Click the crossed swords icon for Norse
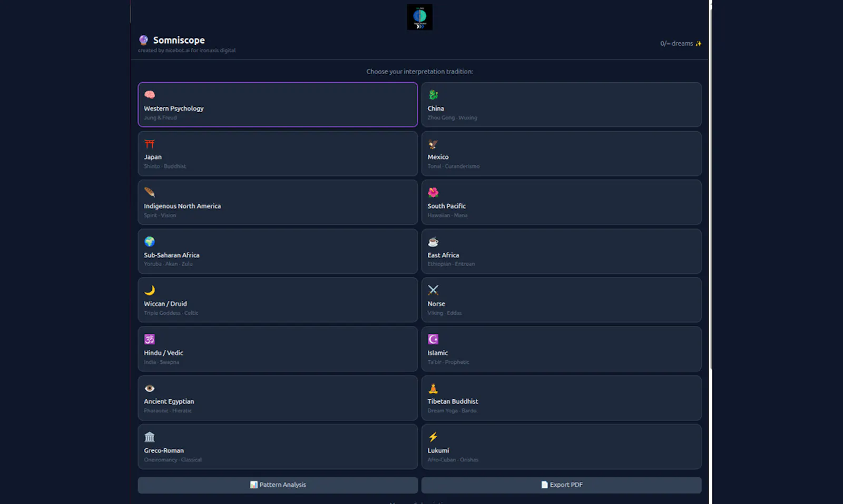This screenshot has width=843, height=504. pyautogui.click(x=433, y=290)
